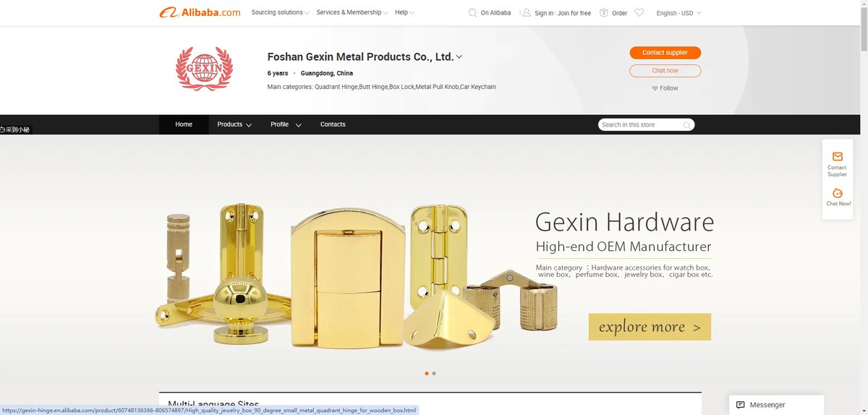The width and height of the screenshot is (868, 415).
Task: Click the user profile icon beside Sign in
Action: 527,12
